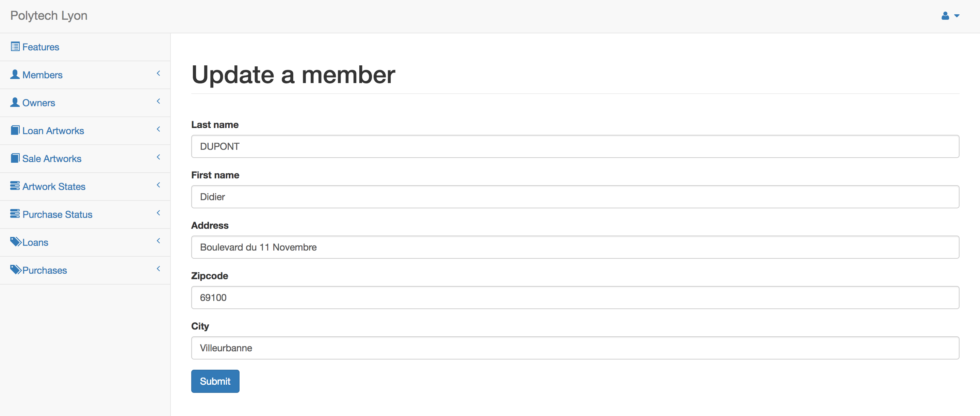Screen dimensions: 980x416
Task: Select the Zipcode field with 69100
Action: pyautogui.click(x=575, y=298)
